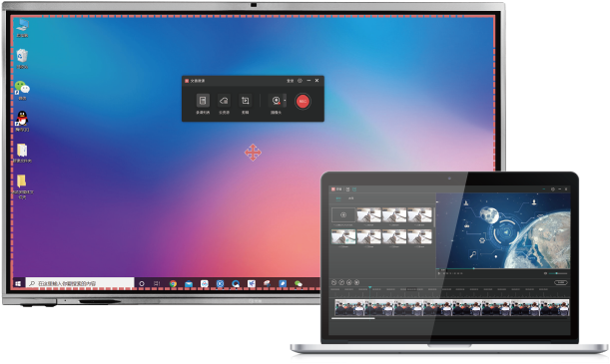
Task: Click the red REC record button
Action: (303, 101)
